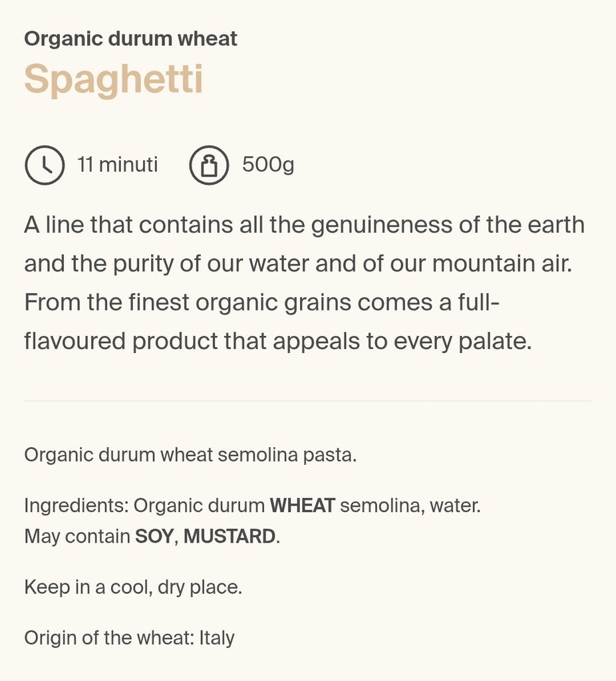Click the bold WHEAT allergen word
The height and width of the screenshot is (681, 616).
tap(302, 505)
